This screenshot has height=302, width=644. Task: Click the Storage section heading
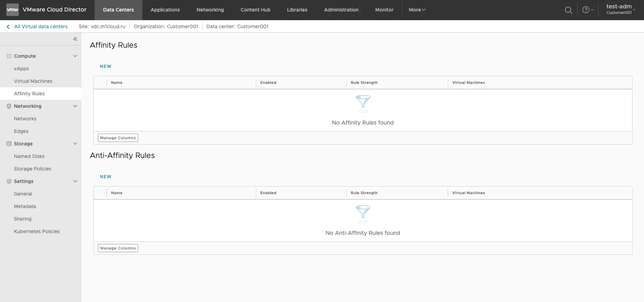pos(23,144)
